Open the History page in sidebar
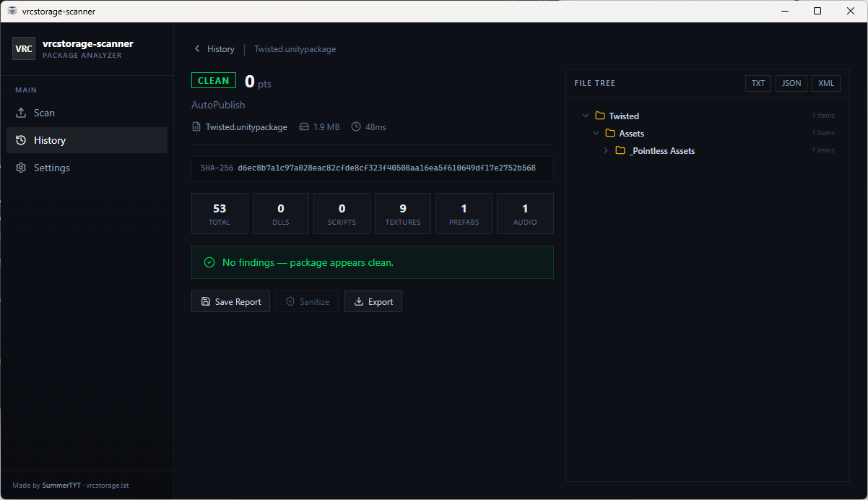This screenshot has height=500, width=868. [87, 140]
